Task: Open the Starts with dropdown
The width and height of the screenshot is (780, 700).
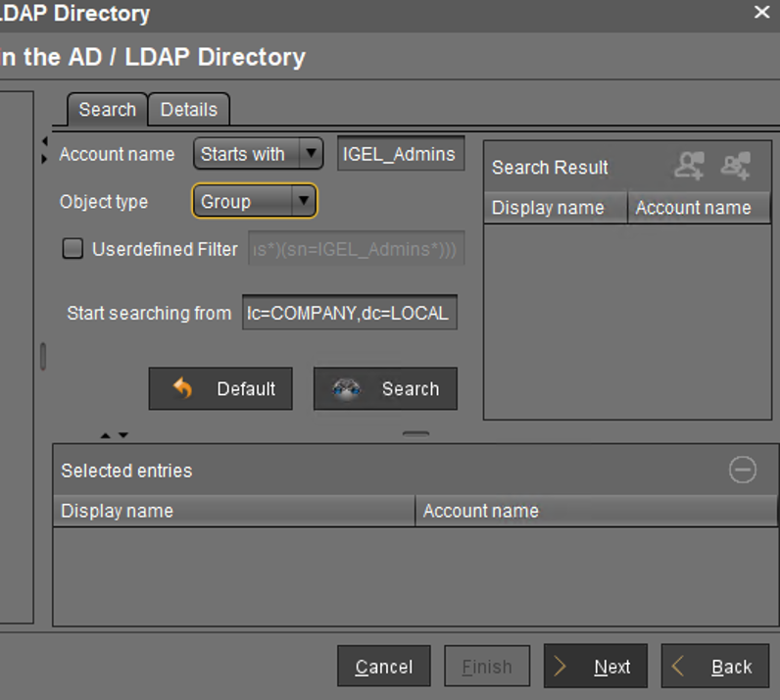Action: coord(258,154)
